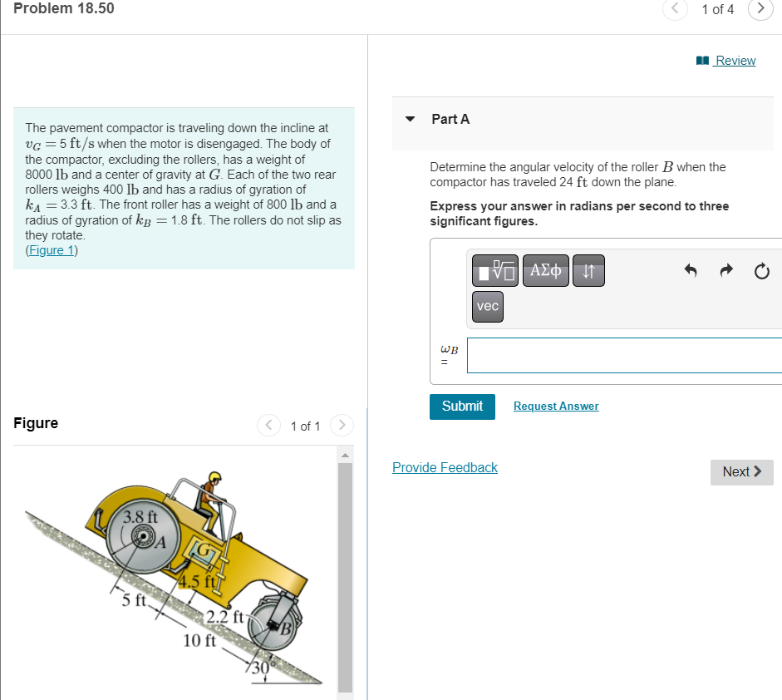The height and width of the screenshot is (700, 782).
Task: Open the Figure 1 link
Action: pos(52,250)
